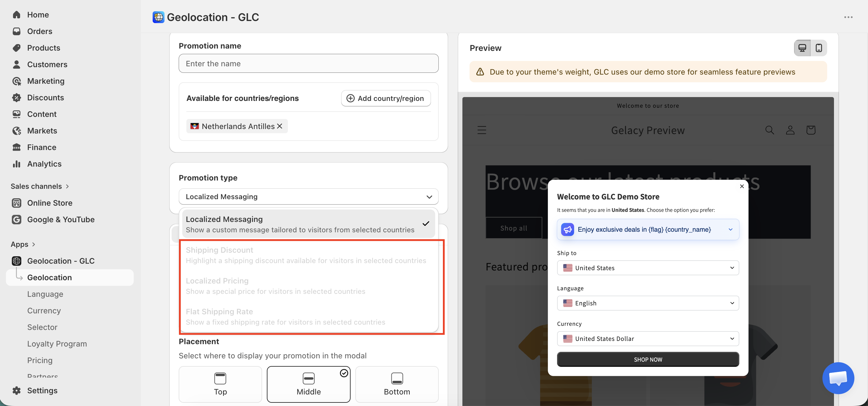Click the GLC app logo in header

click(x=158, y=17)
